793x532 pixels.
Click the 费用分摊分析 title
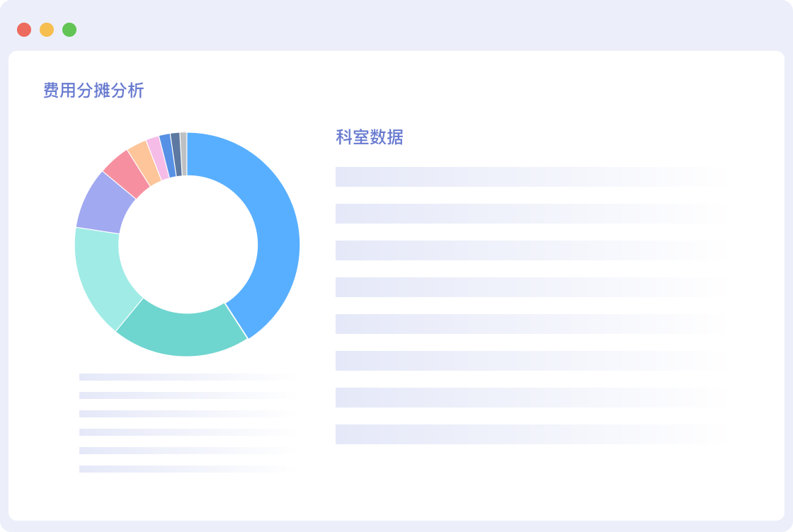(93, 91)
